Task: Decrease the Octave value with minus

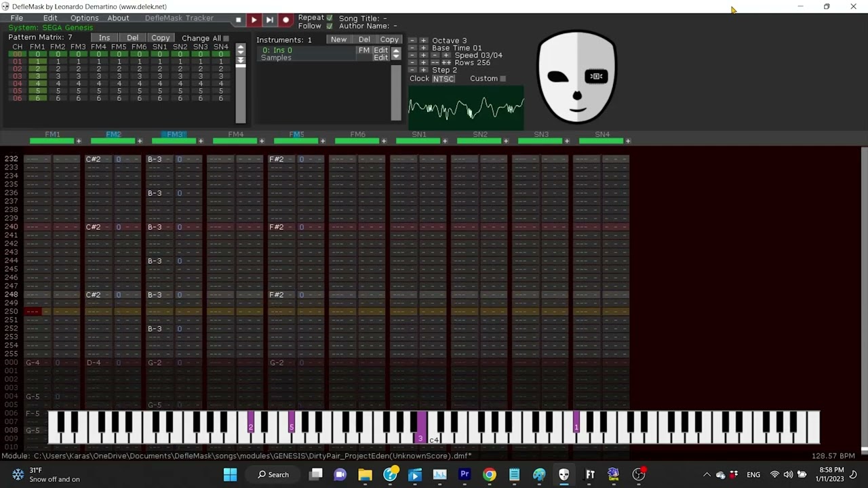Action: click(412, 41)
